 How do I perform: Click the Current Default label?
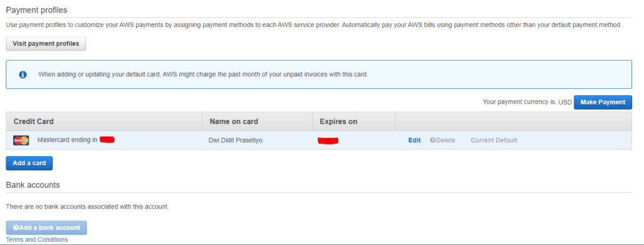[x=494, y=140]
